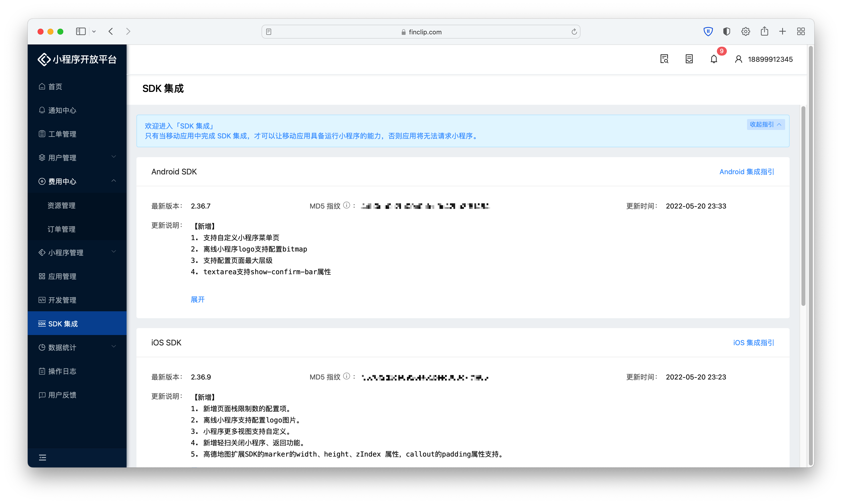Go back in Safari history
The image size is (842, 504).
click(111, 32)
